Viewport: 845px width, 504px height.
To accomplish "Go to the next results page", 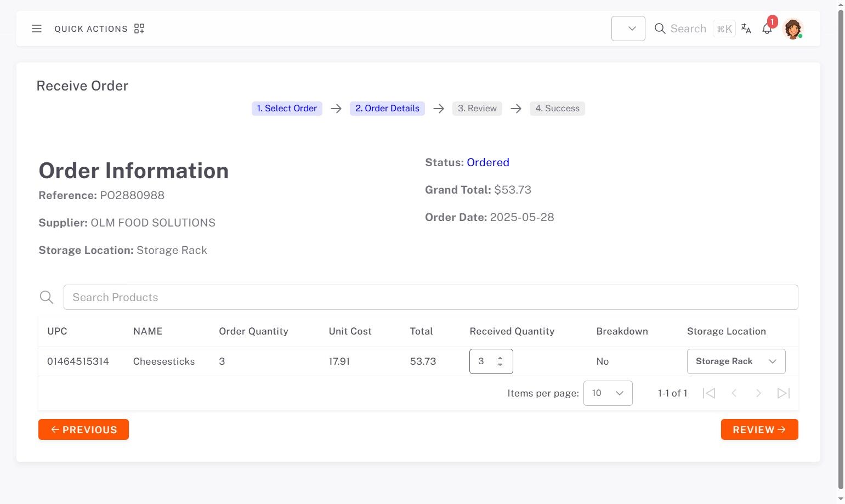I will 758,393.
